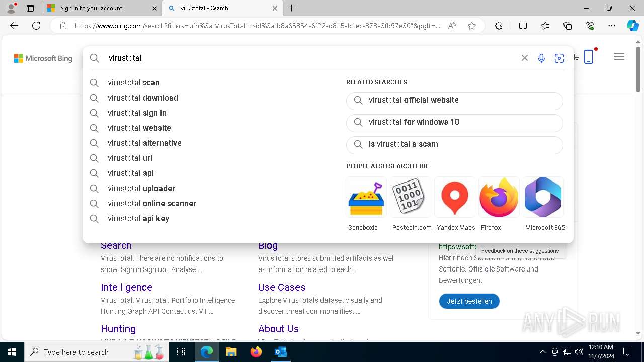Go back with the browser back arrow
Screen dimensions: 644x362
14,26
